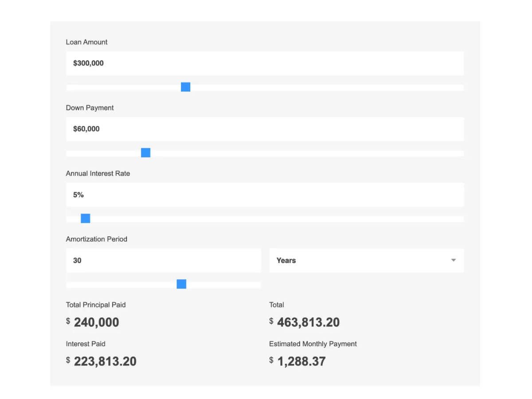This screenshot has height=399, width=532.
Task: Click the Down Payment label text
Action: (90, 108)
